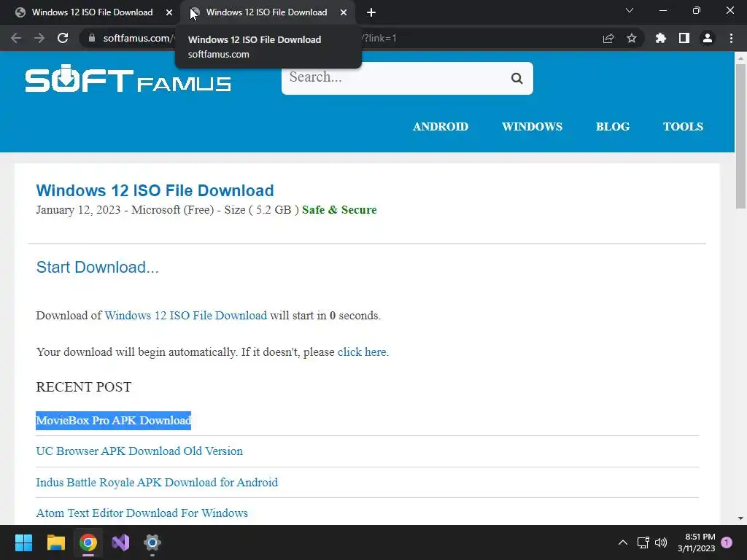Screen dimensions: 747x560
Task: Open Settings gear on taskbar
Action: [152, 542]
